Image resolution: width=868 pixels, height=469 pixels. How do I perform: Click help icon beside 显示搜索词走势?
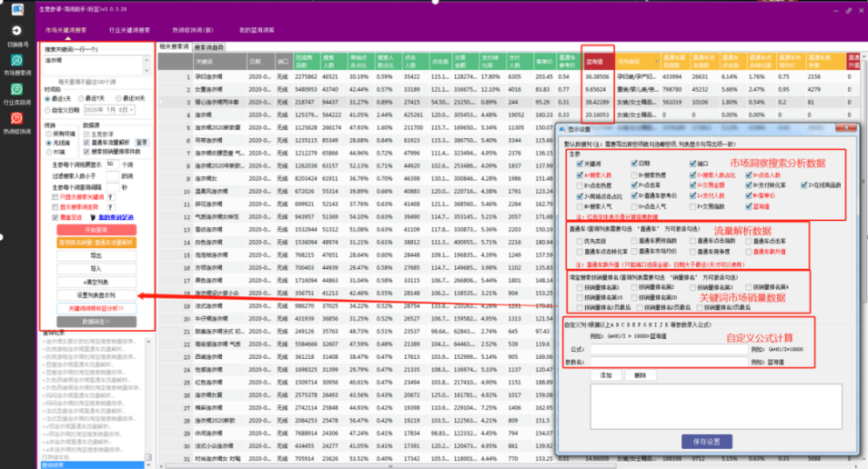pos(111,207)
